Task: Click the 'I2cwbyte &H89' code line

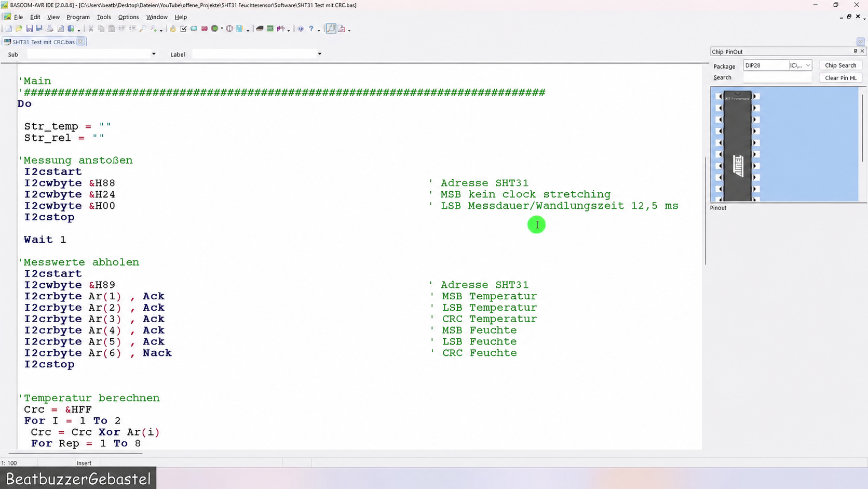Action: pyautogui.click(x=70, y=285)
